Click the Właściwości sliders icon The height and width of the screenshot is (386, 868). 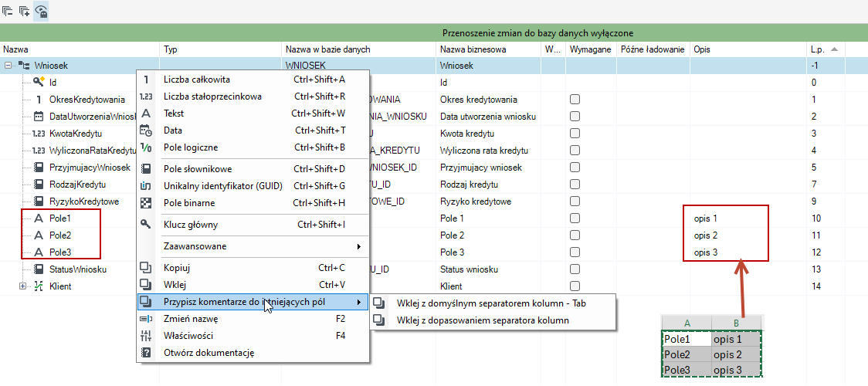(146, 335)
